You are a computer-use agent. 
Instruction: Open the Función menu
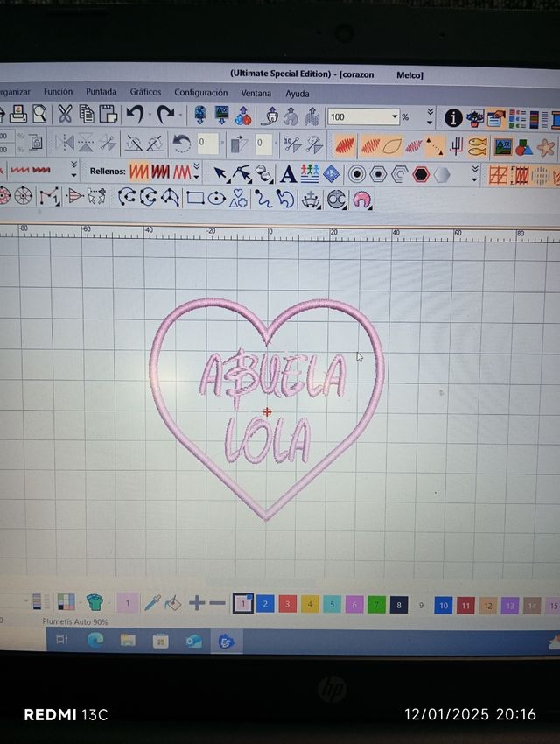[x=58, y=92]
